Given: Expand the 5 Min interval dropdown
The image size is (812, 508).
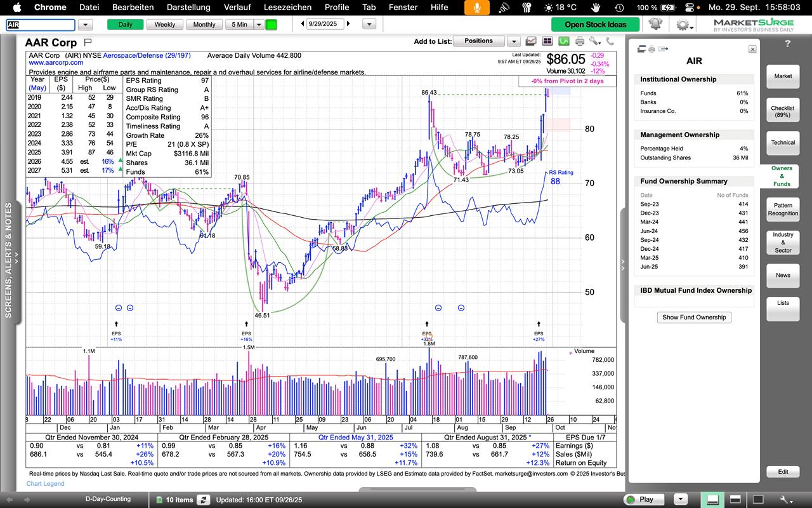Looking at the screenshot, I should [259, 24].
